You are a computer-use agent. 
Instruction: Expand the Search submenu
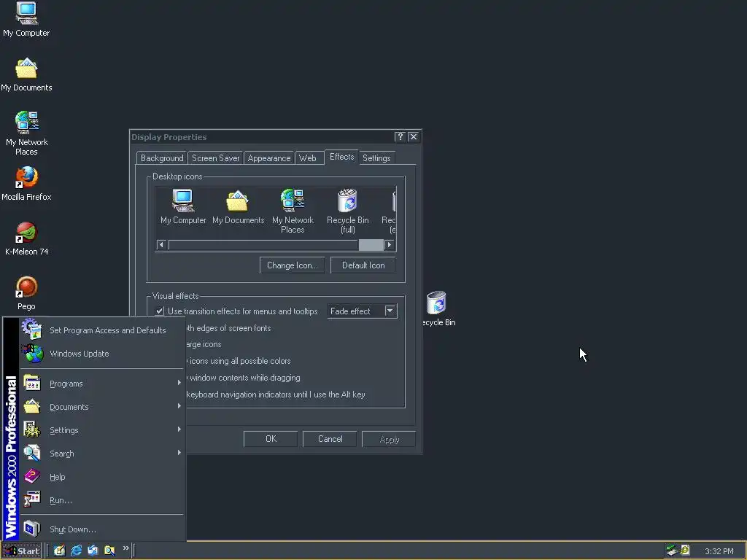101,454
